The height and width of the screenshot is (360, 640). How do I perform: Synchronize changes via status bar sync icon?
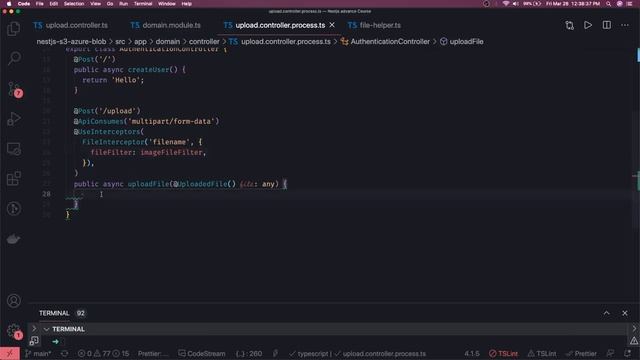click(x=64, y=353)
